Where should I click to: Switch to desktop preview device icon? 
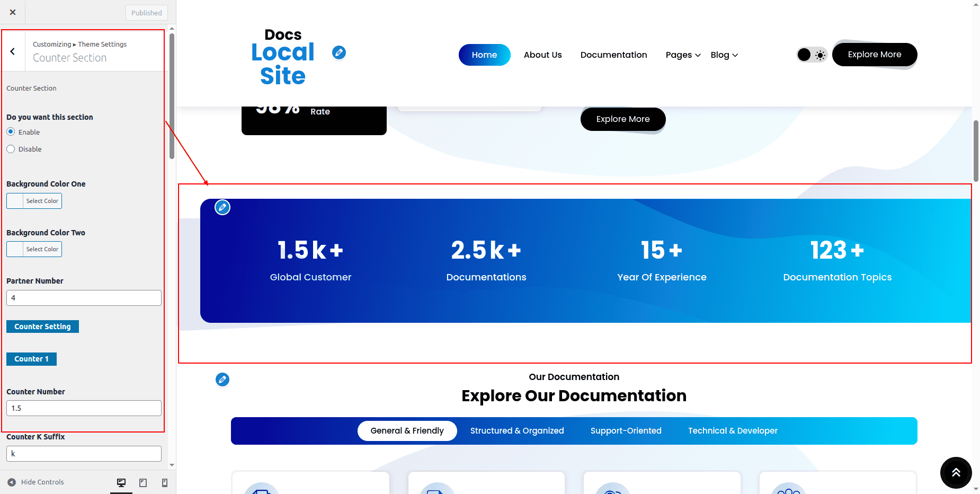[121, 482]
